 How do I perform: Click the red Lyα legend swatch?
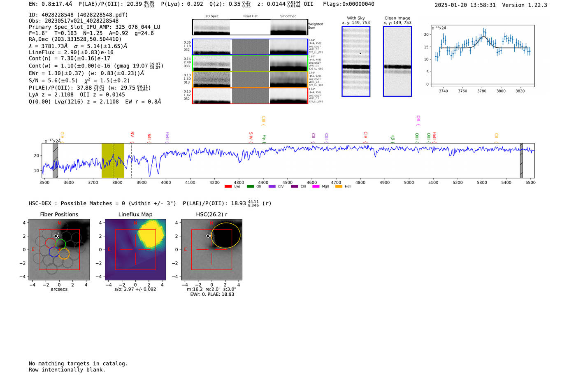click(x=228, y=186)
